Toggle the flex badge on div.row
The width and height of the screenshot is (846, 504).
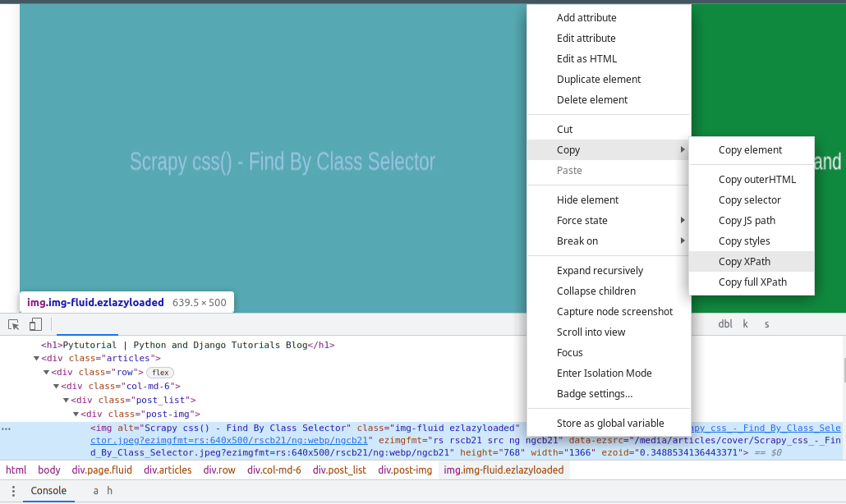pyautogui.click(x=160, y=372)
